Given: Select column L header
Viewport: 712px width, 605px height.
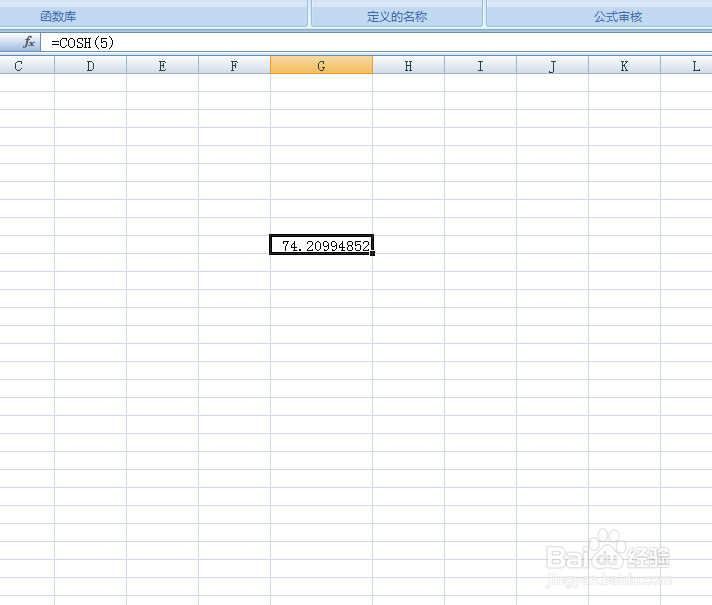Looking at the screenshot, I should 686,66.
